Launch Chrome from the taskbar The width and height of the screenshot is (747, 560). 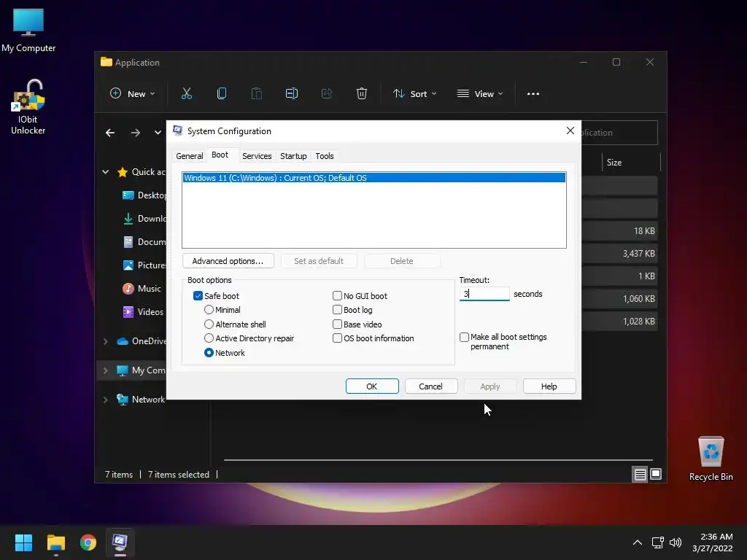click(88, 542)
